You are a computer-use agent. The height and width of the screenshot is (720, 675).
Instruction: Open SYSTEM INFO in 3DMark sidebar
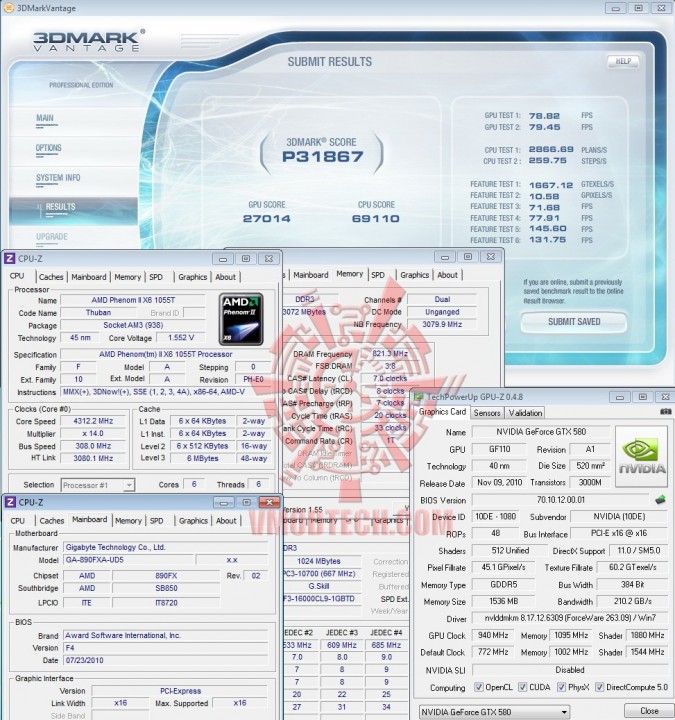58,178
